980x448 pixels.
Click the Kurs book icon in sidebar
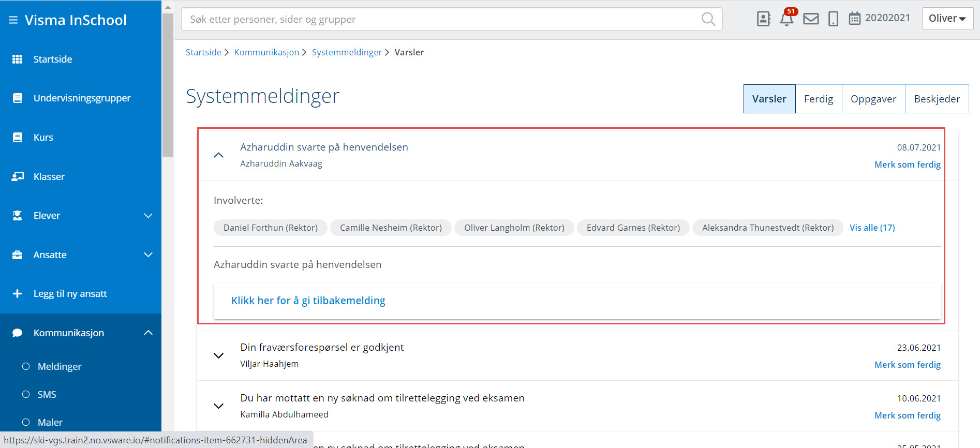pyautogui.click(x=17, y=137)
